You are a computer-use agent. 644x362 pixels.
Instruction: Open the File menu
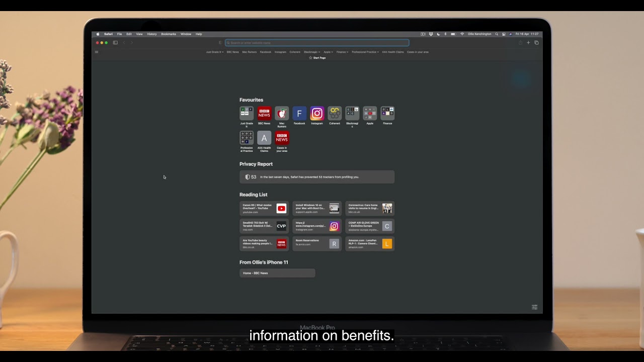119,34
